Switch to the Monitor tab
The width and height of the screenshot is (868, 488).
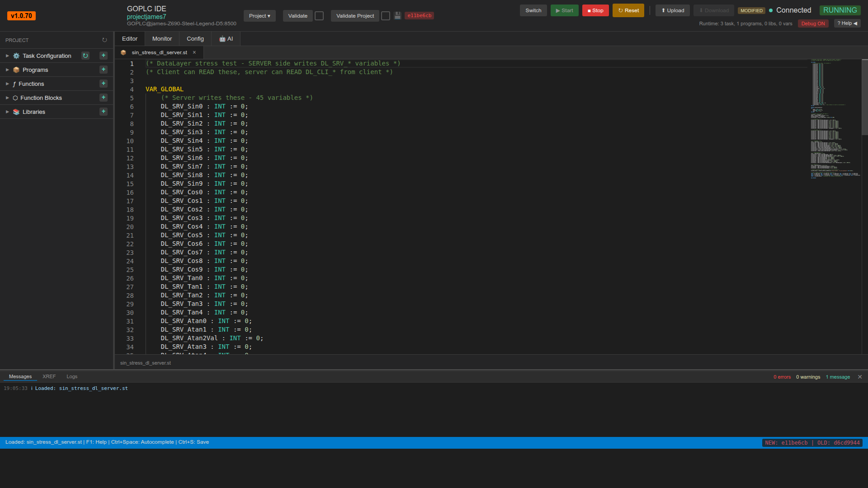pos(162,39)
